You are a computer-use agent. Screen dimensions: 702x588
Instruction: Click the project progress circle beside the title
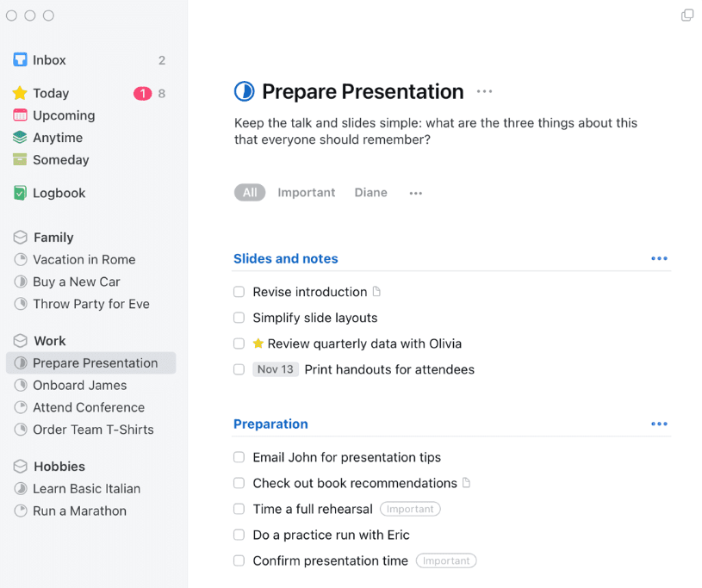click(x=245, y=91)
